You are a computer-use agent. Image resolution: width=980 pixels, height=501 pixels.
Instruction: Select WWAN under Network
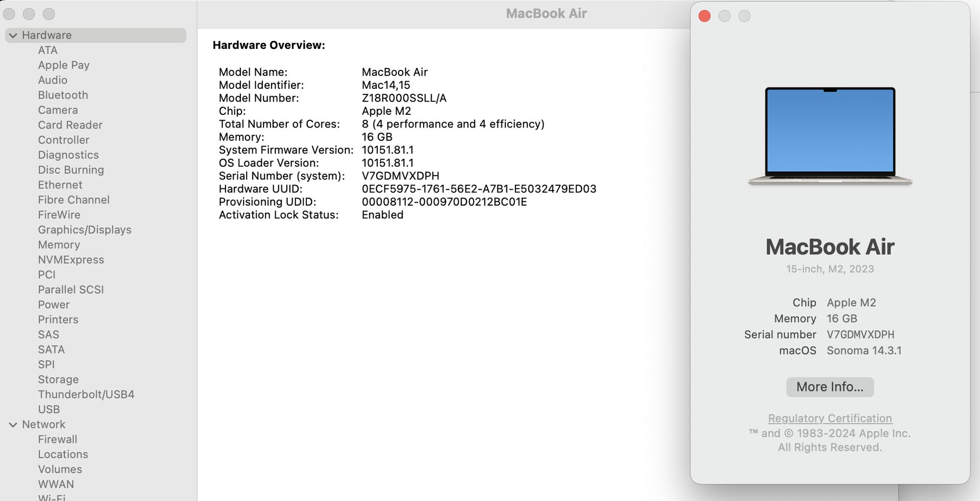pos(56,484)
